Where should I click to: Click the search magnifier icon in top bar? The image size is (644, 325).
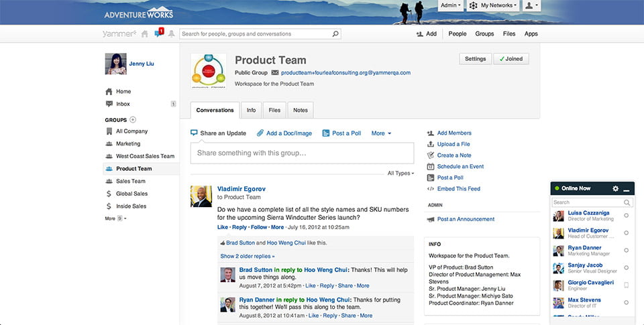coord(335,34)
